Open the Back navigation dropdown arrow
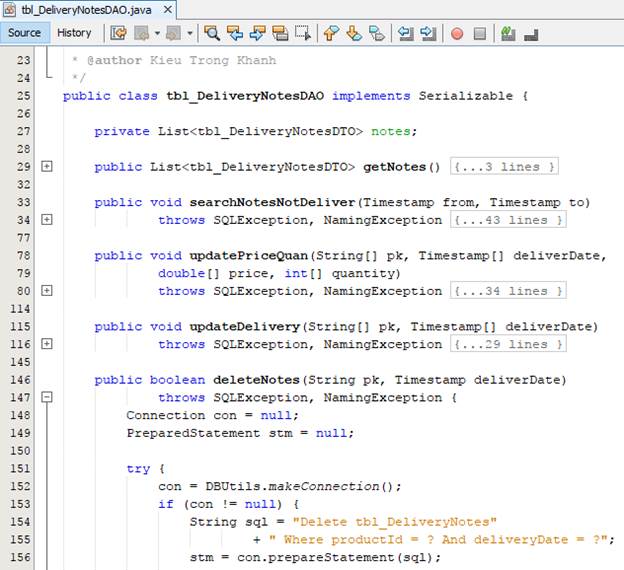 pyautogui.click(x=157, y=33)
